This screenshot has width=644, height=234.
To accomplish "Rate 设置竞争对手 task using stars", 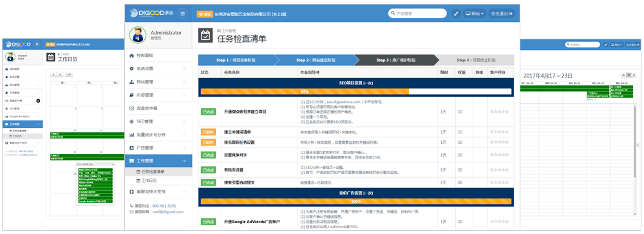I will pyautogui.click(x=499, y=155).
